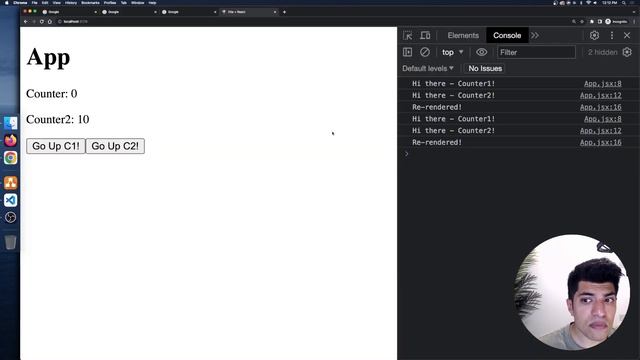
Task: Click the Incognito profile button
Action: coord(617,22)
